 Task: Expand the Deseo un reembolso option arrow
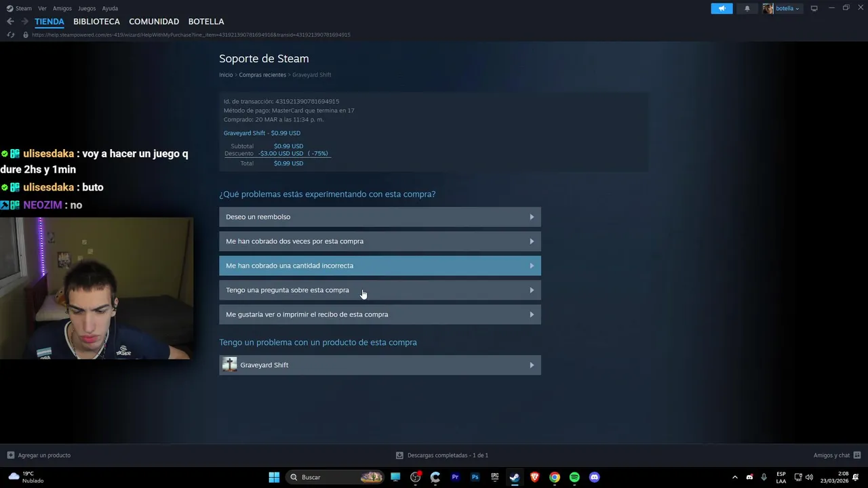pos(532,217)
